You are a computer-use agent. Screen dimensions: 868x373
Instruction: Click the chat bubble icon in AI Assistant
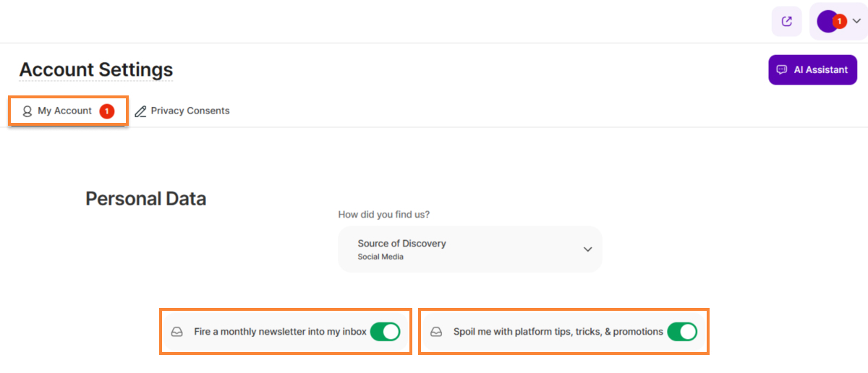(781, 70)
